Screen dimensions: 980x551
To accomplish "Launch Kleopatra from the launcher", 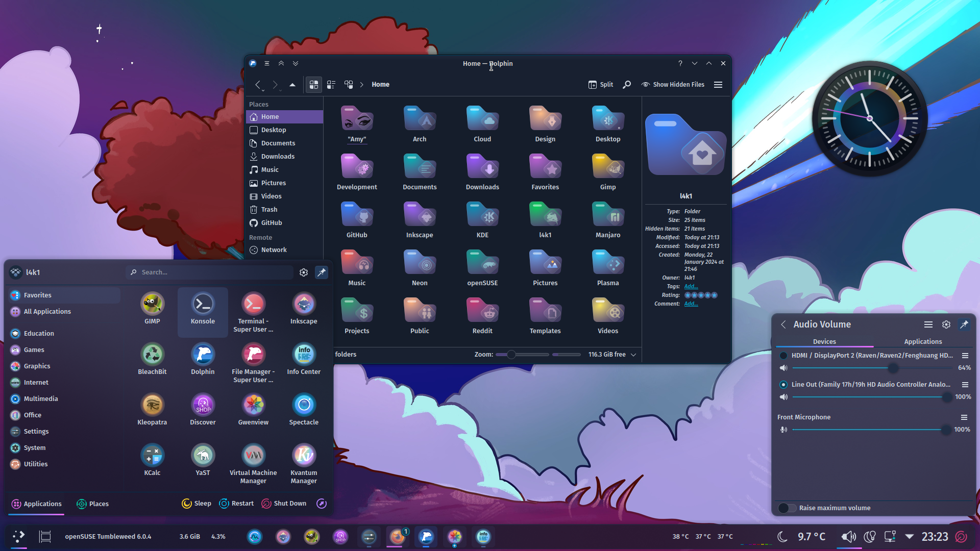I will pyautogui.click(x=152, y=410).
